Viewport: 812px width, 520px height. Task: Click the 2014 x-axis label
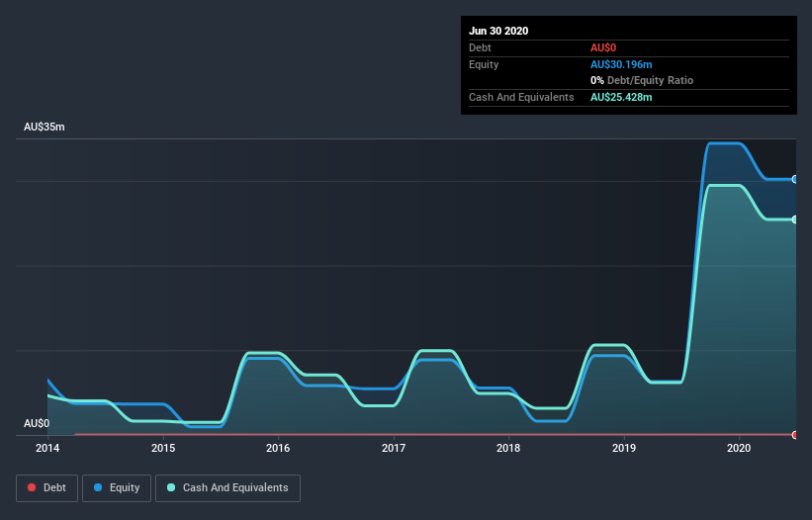click(x=47, y=448)
